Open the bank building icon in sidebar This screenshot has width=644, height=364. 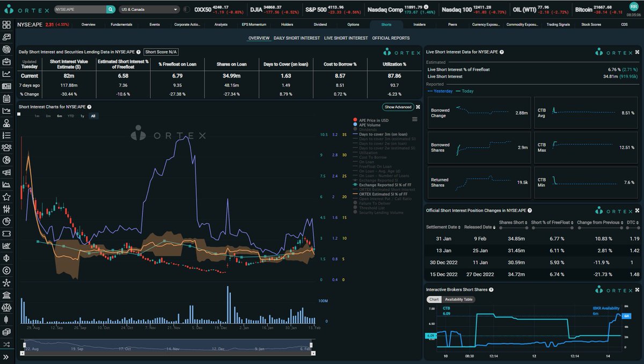[6, 296]
